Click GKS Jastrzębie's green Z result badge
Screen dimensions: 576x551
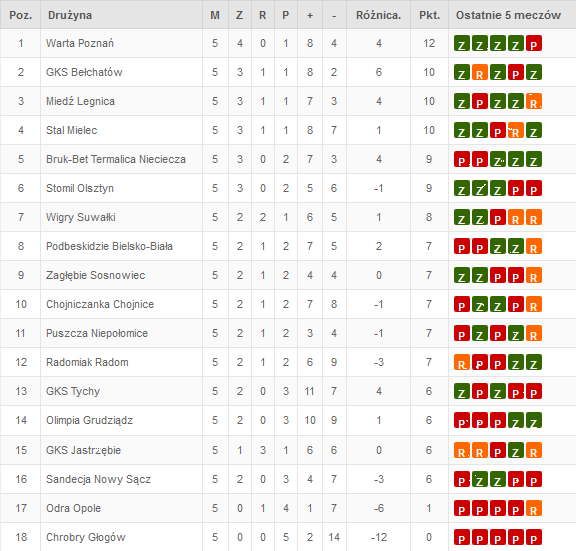[516, 450]
